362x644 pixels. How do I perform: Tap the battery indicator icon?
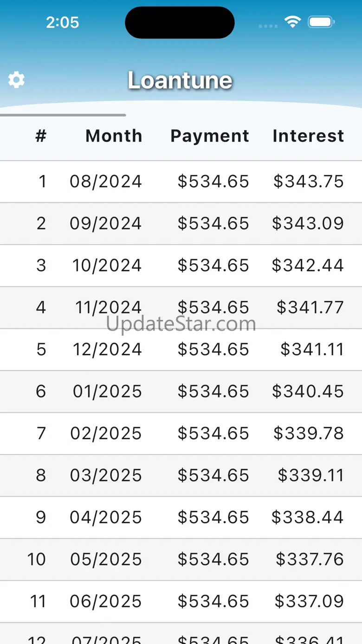click(x=321, y=22)
